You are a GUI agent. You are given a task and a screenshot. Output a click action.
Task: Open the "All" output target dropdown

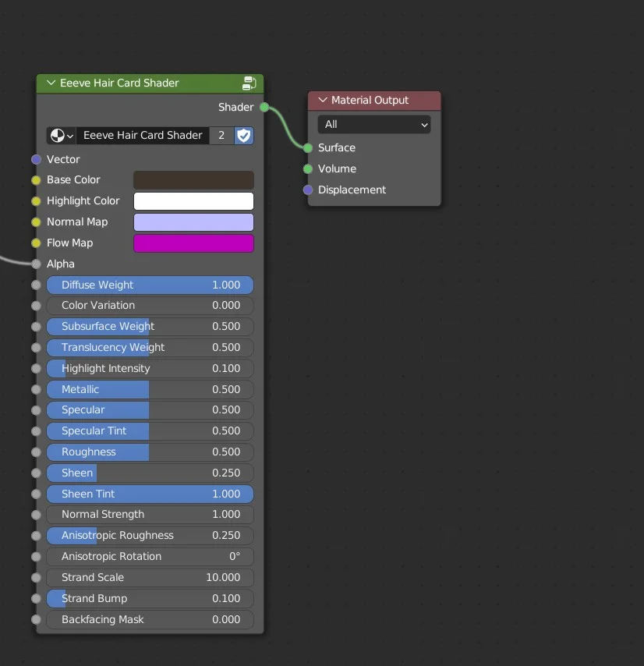374,124
